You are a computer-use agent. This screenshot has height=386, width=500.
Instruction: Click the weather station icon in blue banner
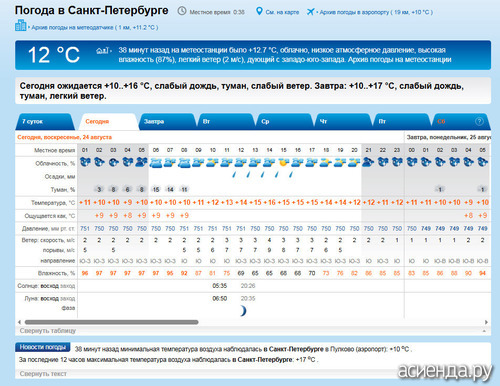coord(102,51)
